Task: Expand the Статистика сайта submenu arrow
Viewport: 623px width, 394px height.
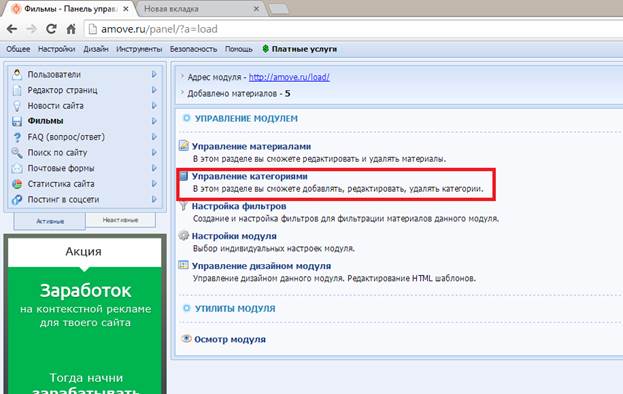Action: (154, 184)
